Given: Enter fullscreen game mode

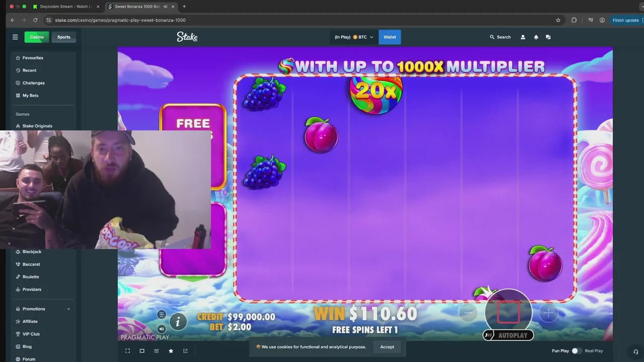Looking at the screenshot, I should point(128,351).
